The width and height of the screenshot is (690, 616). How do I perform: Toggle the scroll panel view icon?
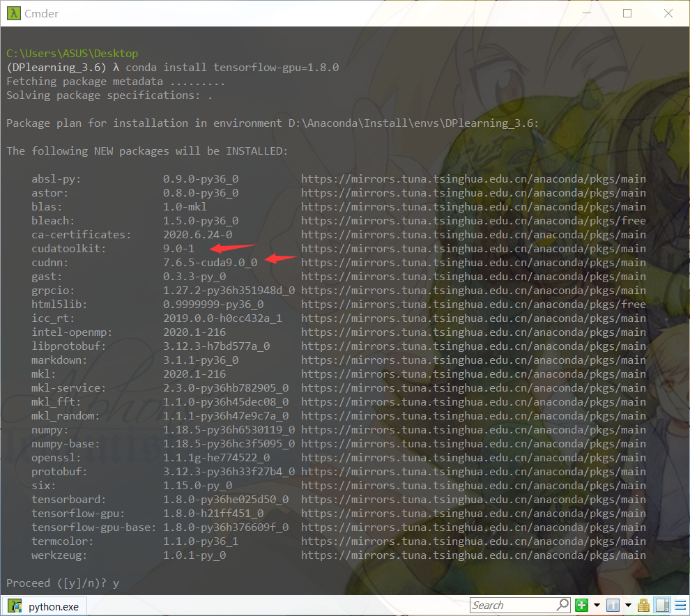pyautogui.click(x=662, y=606)
